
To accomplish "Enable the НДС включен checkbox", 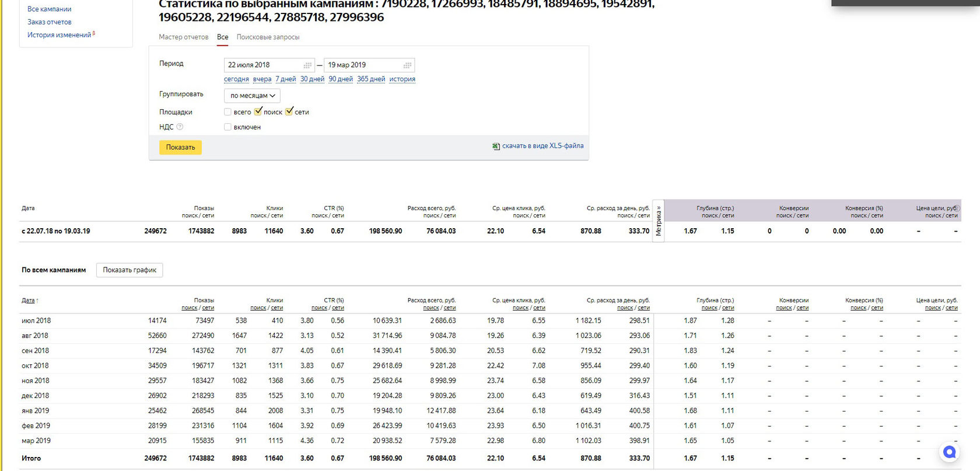I will [228, 127].
